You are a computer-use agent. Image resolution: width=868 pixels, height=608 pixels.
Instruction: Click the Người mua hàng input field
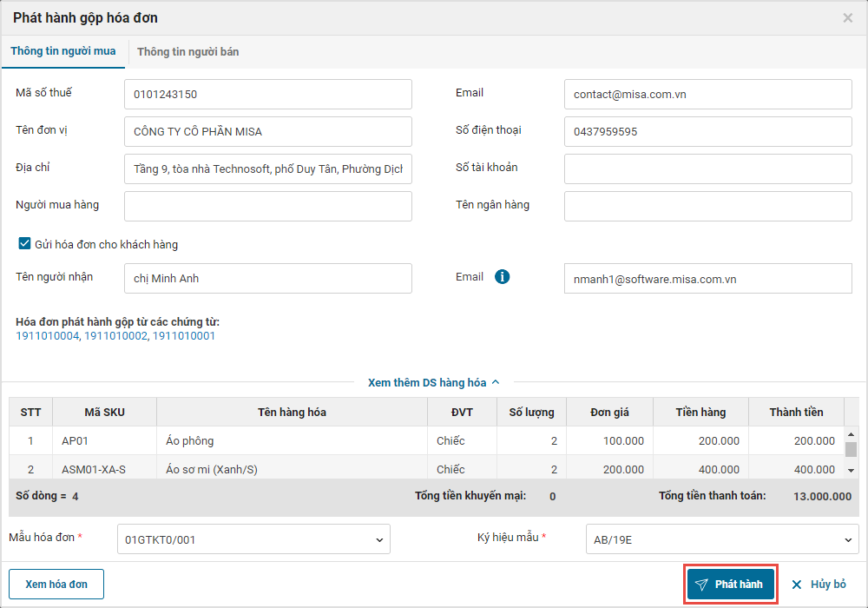(267, 206)
